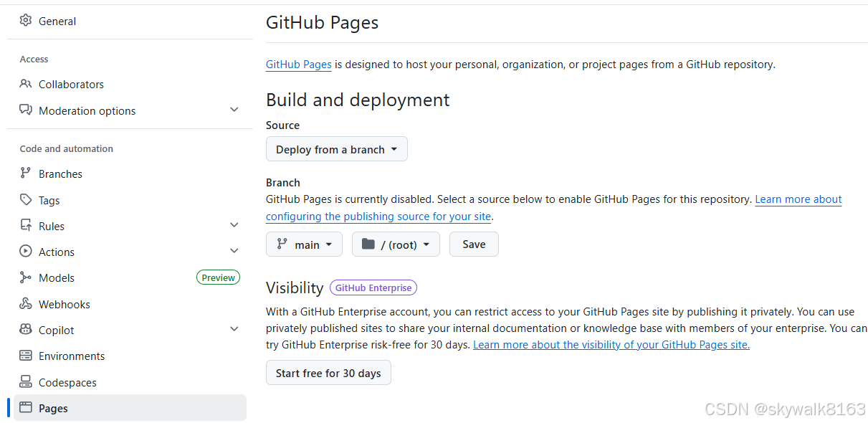Expand the Moderation options chevron

[234, 110]
